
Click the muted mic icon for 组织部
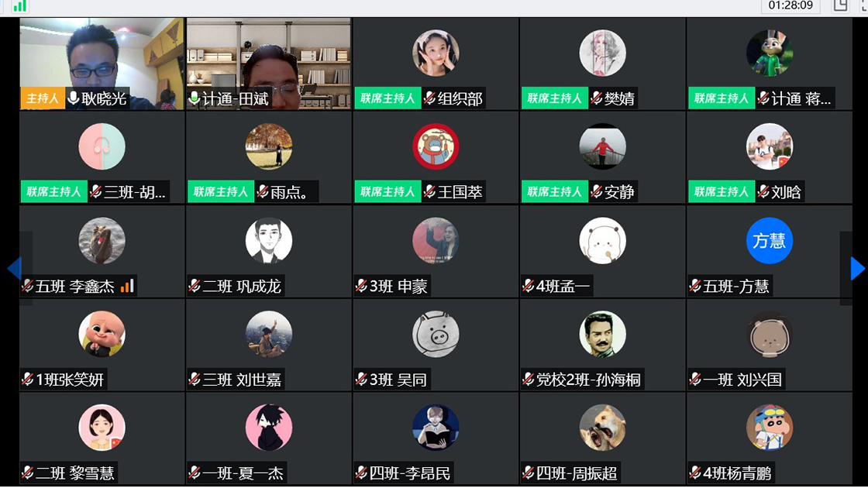click(x=429, y=98)
